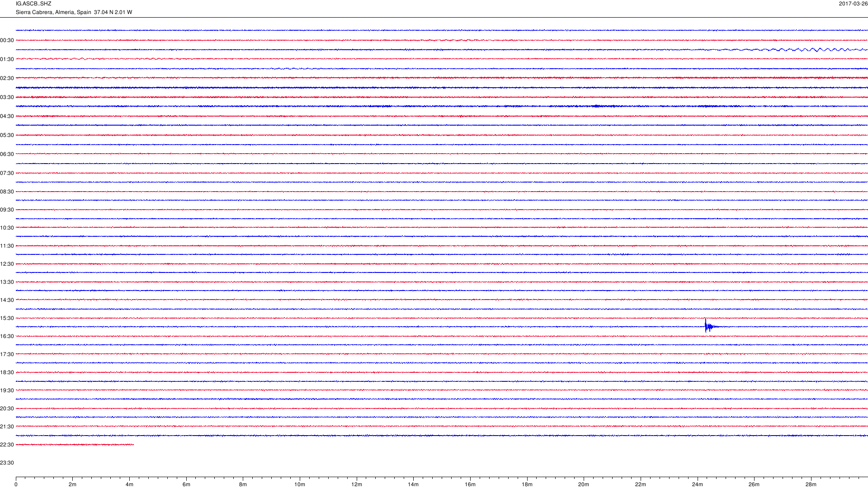Select the 11:30 time row label
Viewport: 868px width, 488px height.
pyautogui.click(x=7, y=246)
